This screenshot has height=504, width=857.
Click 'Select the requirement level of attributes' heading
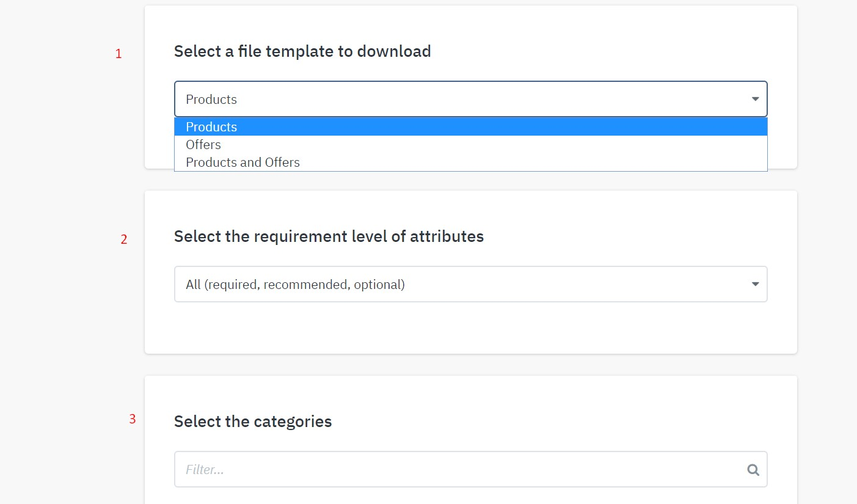tap(329, 236)
